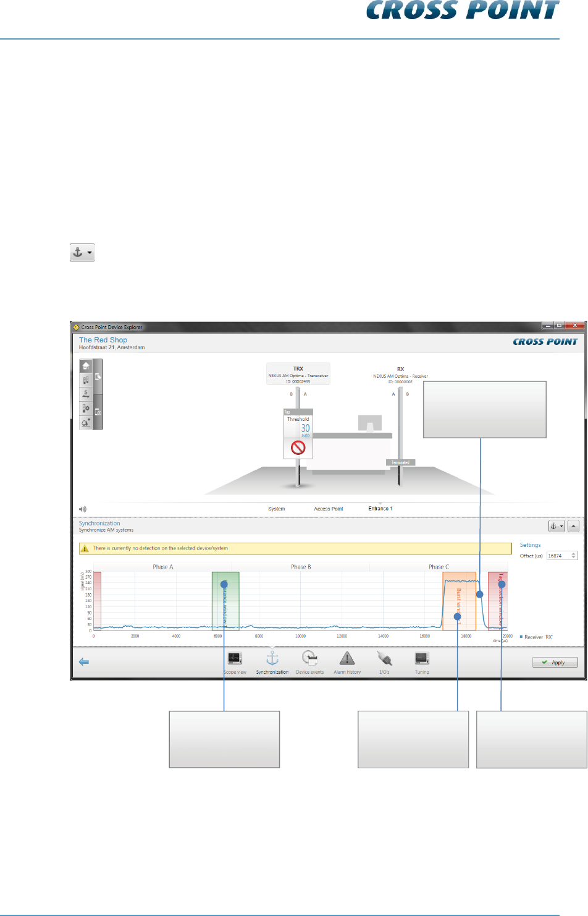Collapse the Synchronization panel with up arrow
This screenshot has height=916, width=588.
(573, 526)
